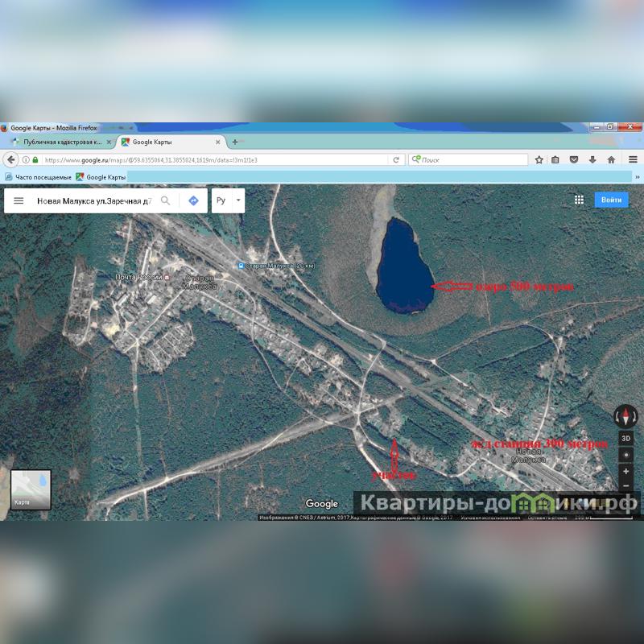Open the Firefox main menu
This screenshot has width=644, height=644.
633,159
